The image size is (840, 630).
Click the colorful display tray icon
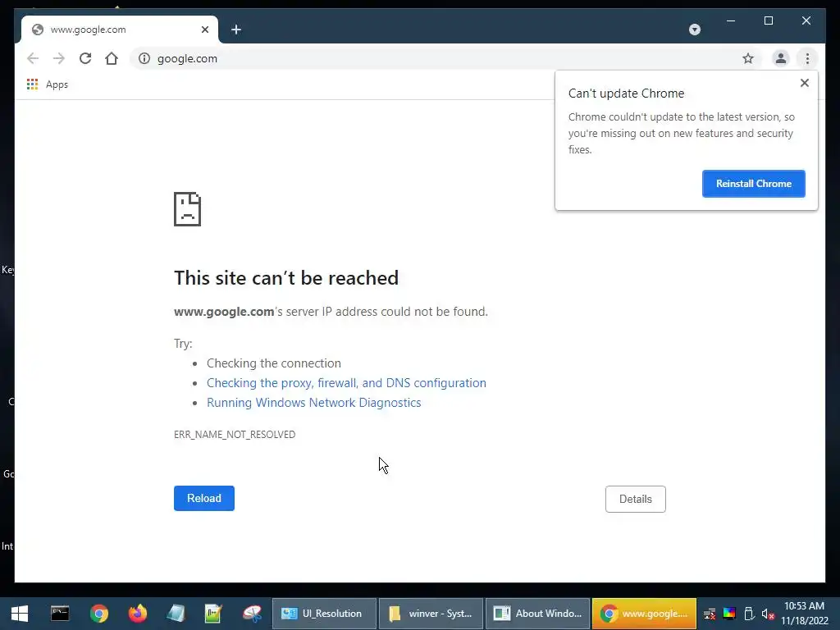[729, 614]
